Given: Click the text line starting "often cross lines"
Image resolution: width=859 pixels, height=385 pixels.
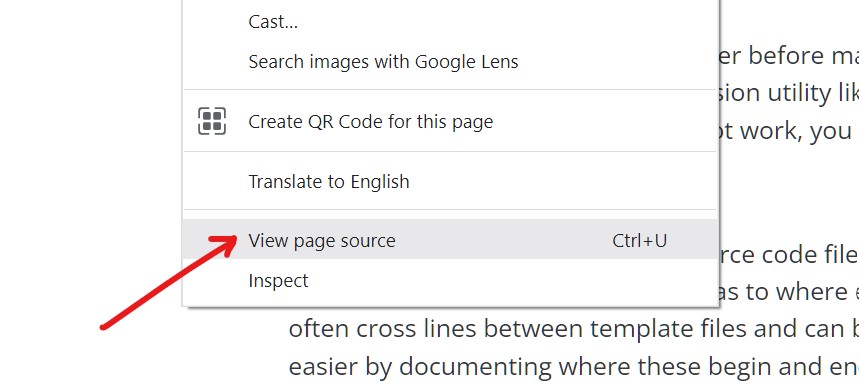Looking at the screenshot, I should (x=573, y=329).
